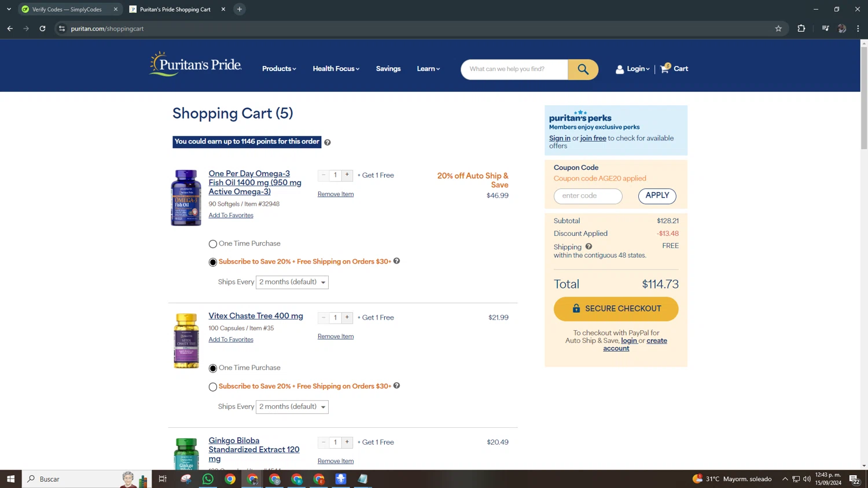Image resolution: width=868 pixels, height=488 pixels.
Task: Open the notification center icon
Action: click(x=854, y=479)
